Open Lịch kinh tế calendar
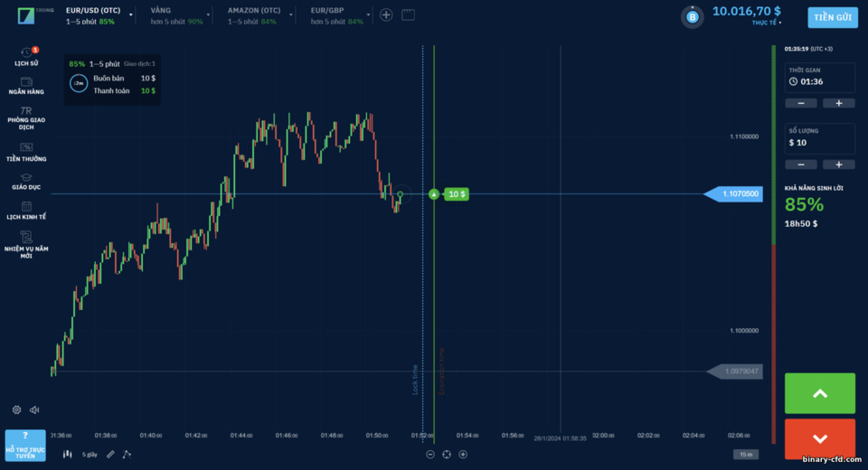This screenshot has height=470, width=868. pyautogui.click(x=26, y=211)
